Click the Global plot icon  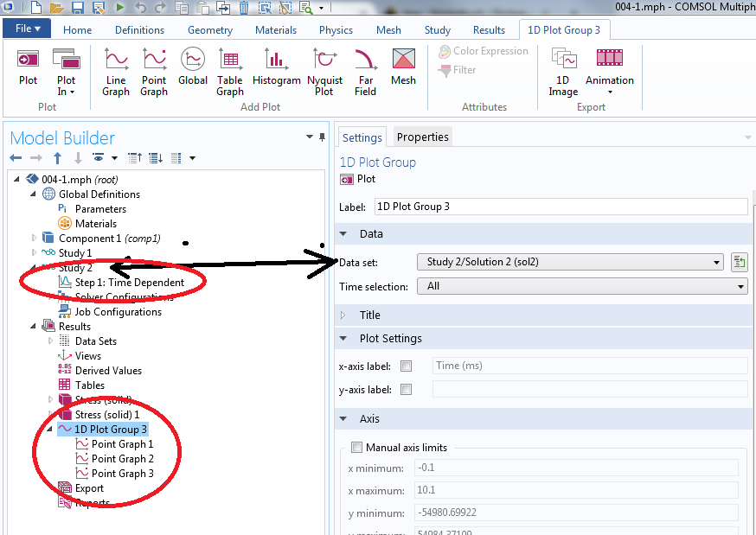point(193,67)
